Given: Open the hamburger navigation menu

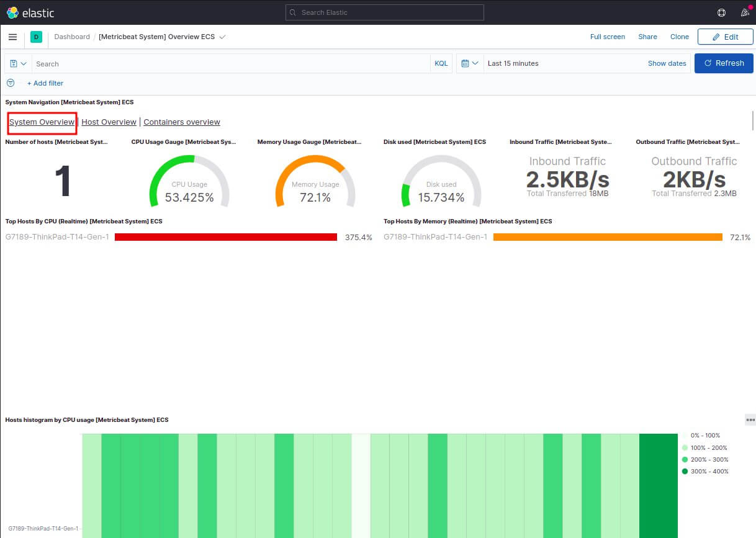Looking at the screenshot, I should 12,37.
